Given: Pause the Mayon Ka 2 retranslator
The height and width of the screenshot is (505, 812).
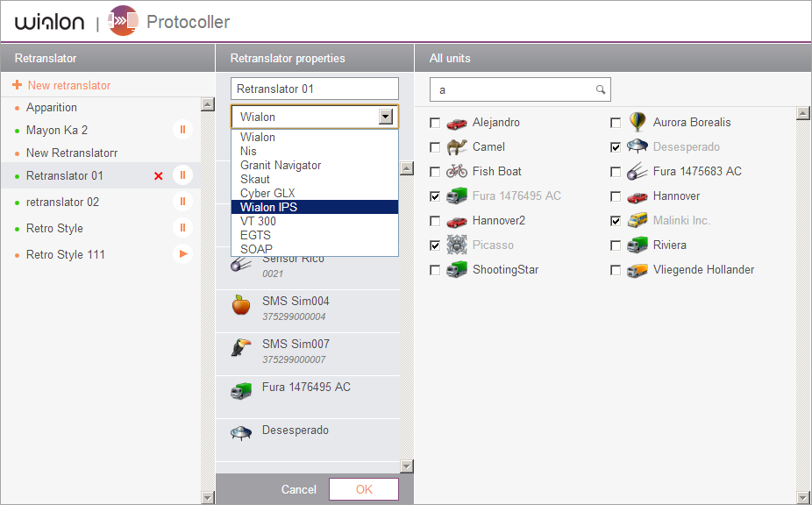Looking at the screenshot, I should click(182, 130).
